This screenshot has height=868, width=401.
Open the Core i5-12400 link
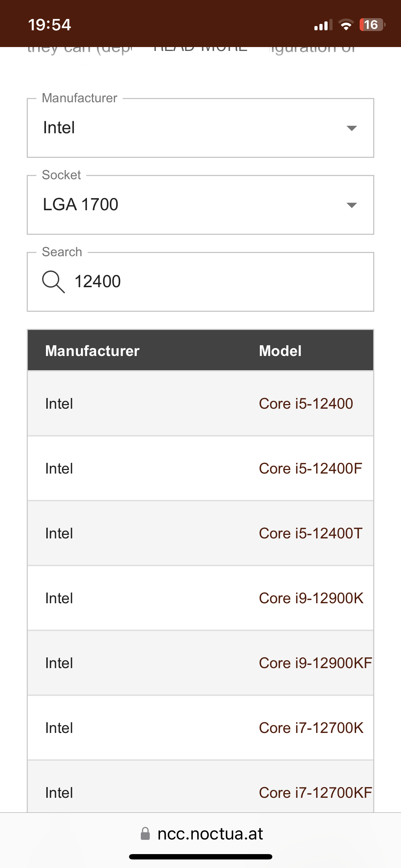[x=306, y=404]
